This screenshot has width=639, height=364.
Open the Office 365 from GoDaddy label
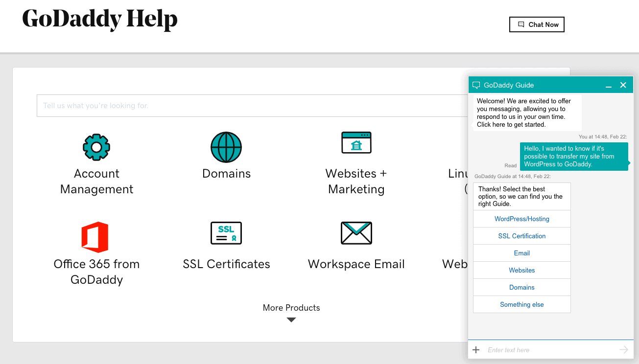click(x=96, y=272)
